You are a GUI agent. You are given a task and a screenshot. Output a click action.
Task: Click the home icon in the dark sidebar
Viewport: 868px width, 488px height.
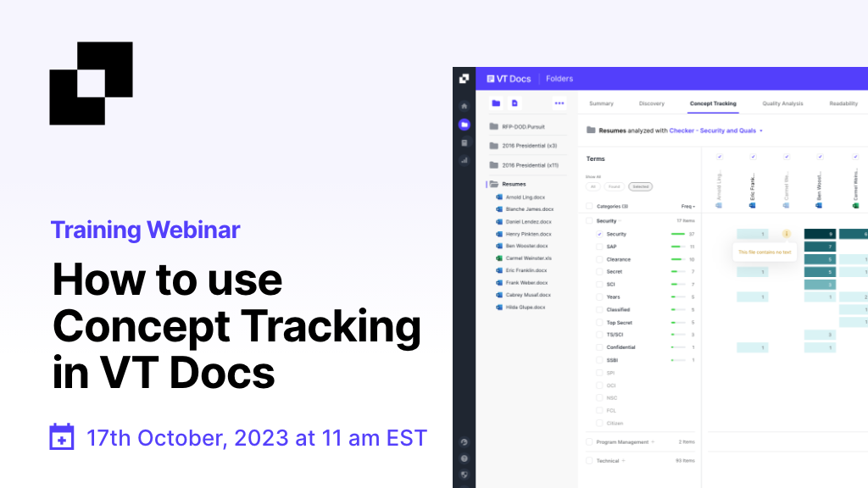[464, 107]
